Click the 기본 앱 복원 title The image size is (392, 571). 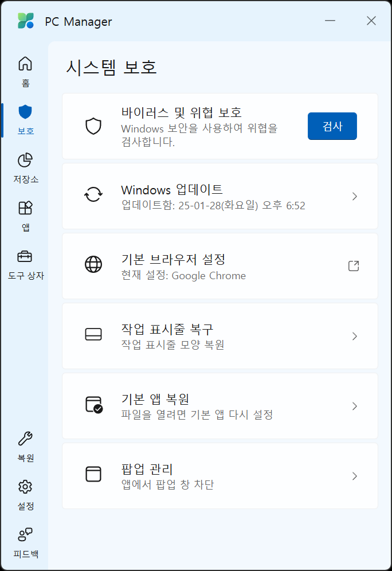pos(155,400)
